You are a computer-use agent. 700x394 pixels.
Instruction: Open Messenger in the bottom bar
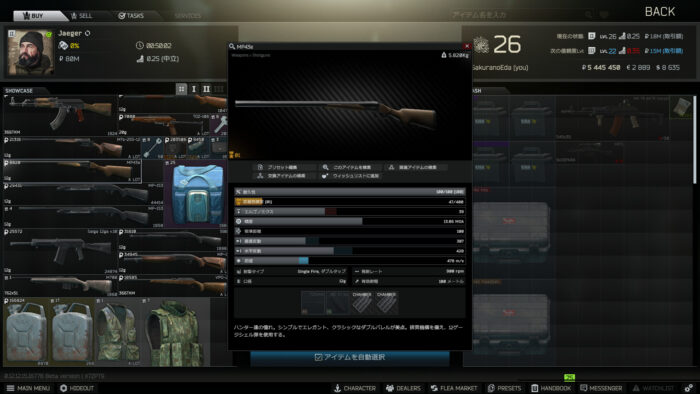point(601,388)
